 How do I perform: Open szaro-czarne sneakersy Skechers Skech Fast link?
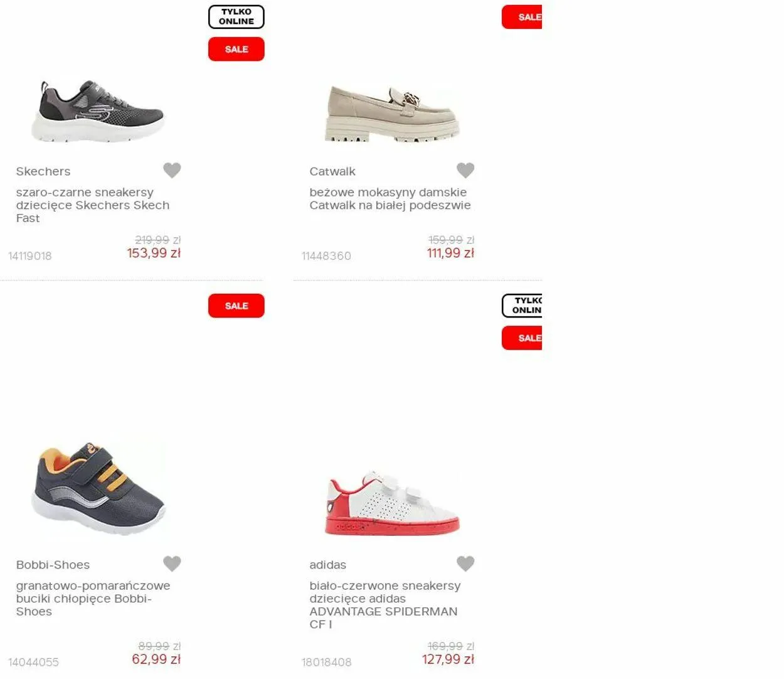(93, 205)
